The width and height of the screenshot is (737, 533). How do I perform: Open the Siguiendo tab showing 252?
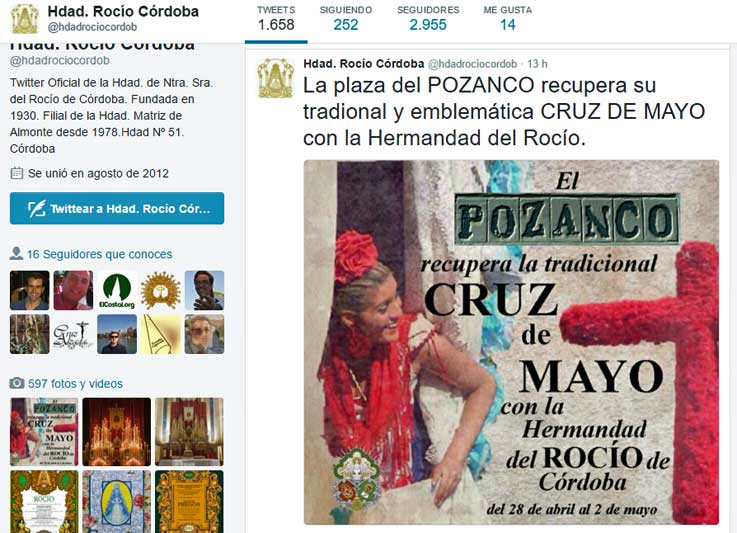(x=345, y=19)
